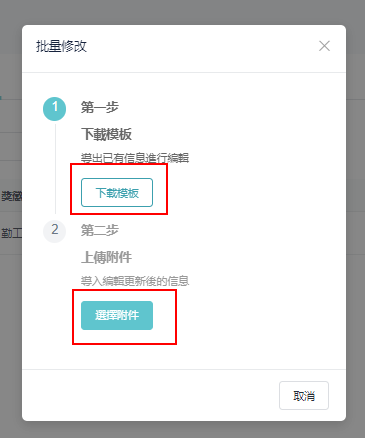
Task: Click the 下載模板 outlined button
Action: 117,193
